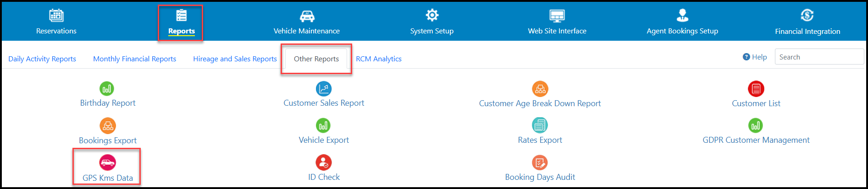
Task: Click the Vehicle Maintenance car icon
Action: (x=307, y=16)
